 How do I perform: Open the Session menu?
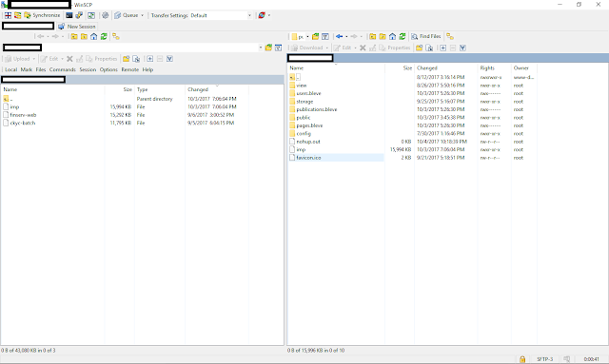coord(88,69)
